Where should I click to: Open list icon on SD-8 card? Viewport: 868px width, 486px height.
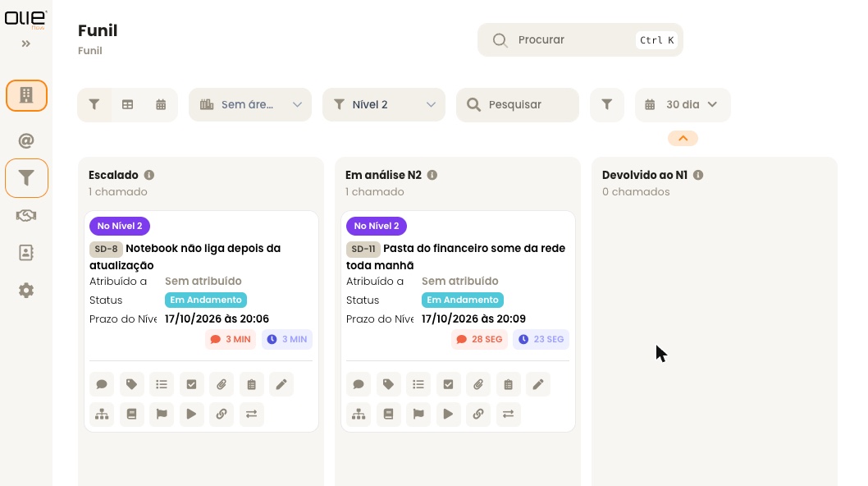(x=162, y=384)
